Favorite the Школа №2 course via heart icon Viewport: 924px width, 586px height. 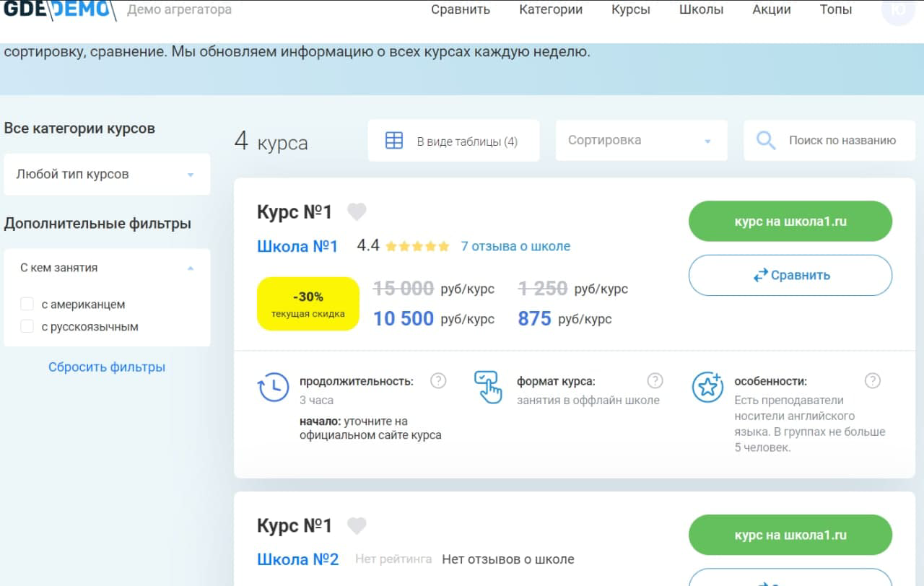click(x=357, y=526)
